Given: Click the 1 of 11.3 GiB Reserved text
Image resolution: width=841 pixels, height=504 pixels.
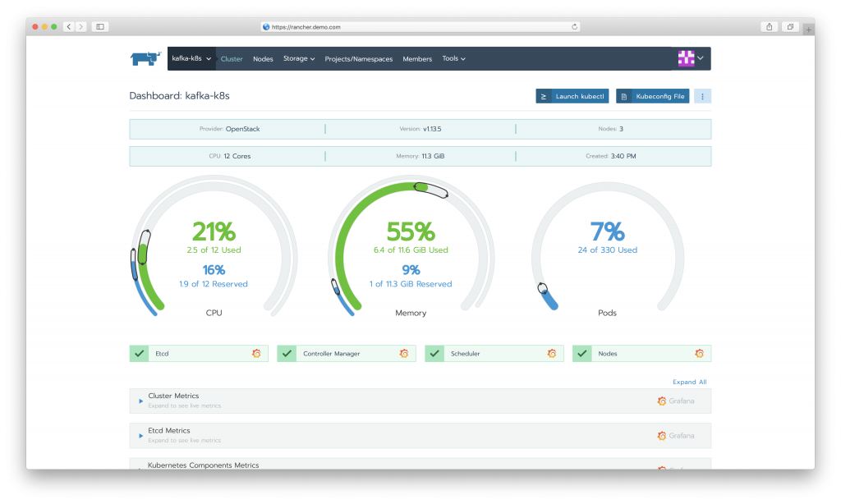Looking at the screenshot, I should [x=411, y=284].
